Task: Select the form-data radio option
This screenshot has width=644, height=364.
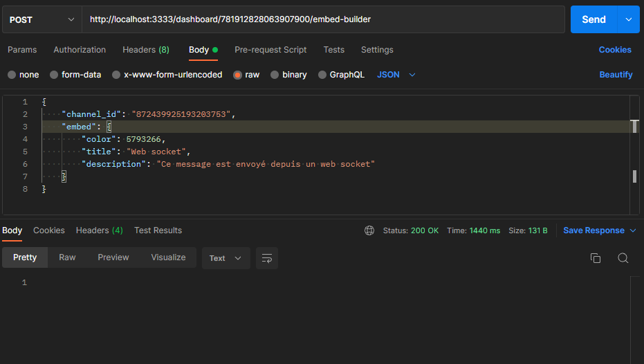Action: (54, 75)
